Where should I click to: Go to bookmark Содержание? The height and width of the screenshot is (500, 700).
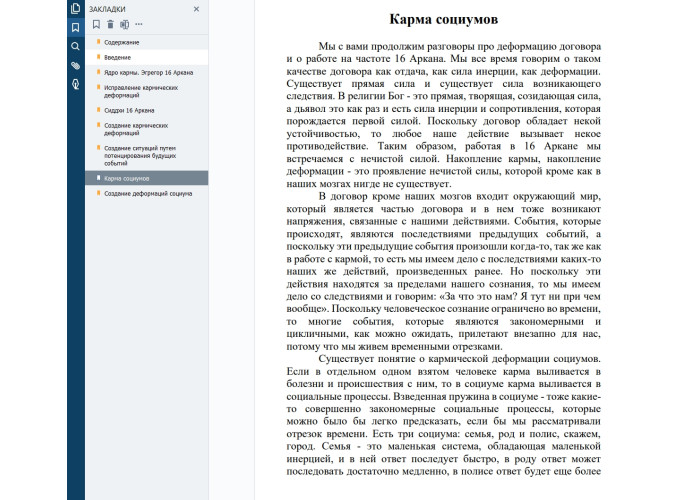point(122,43)
